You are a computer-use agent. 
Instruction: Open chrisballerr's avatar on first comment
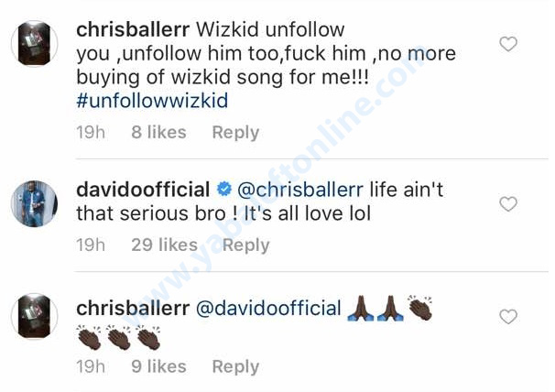pos(34,44)
